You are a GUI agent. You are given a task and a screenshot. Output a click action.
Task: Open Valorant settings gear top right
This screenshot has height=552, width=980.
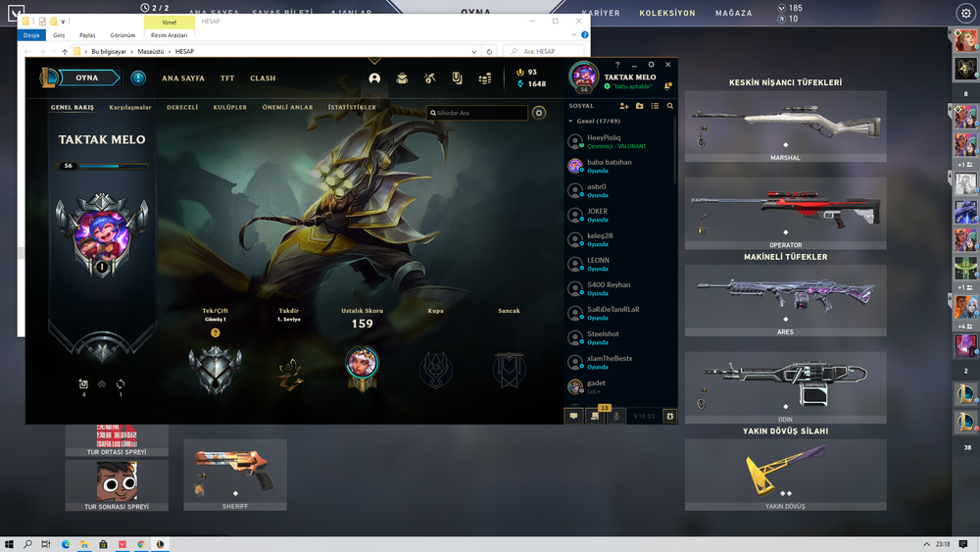coord(965,13)
